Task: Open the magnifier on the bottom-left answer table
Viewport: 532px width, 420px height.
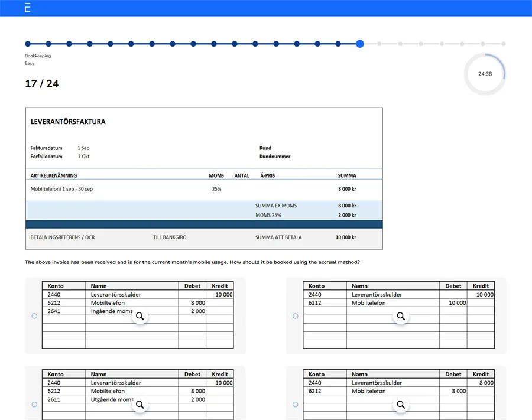Action: click(140, 405)
